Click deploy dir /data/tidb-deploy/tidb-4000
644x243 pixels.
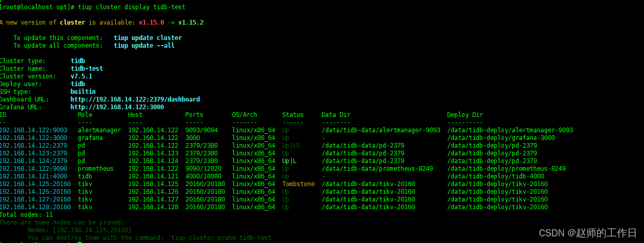(x=495, y=176)
